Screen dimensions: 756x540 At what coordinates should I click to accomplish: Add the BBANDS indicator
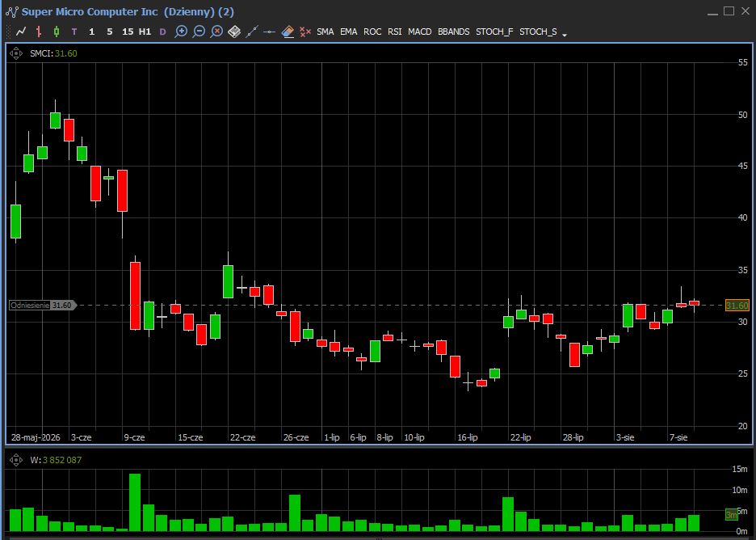[x=453, y=32]
